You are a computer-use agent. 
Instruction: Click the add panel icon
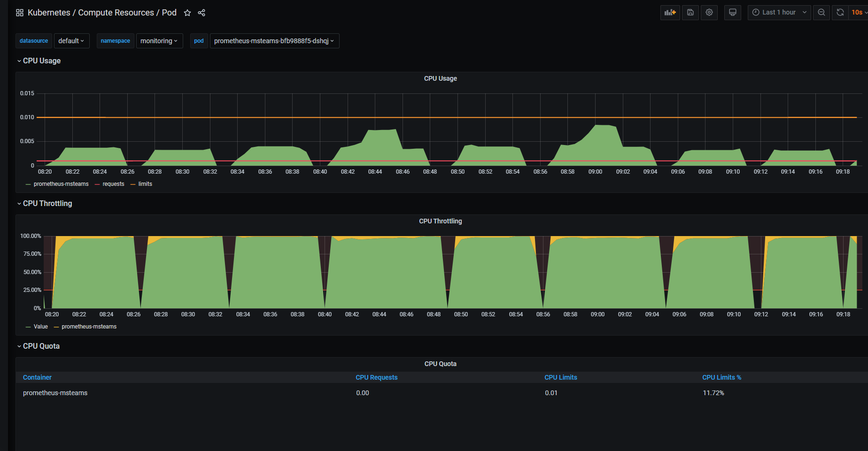point(670,12)
